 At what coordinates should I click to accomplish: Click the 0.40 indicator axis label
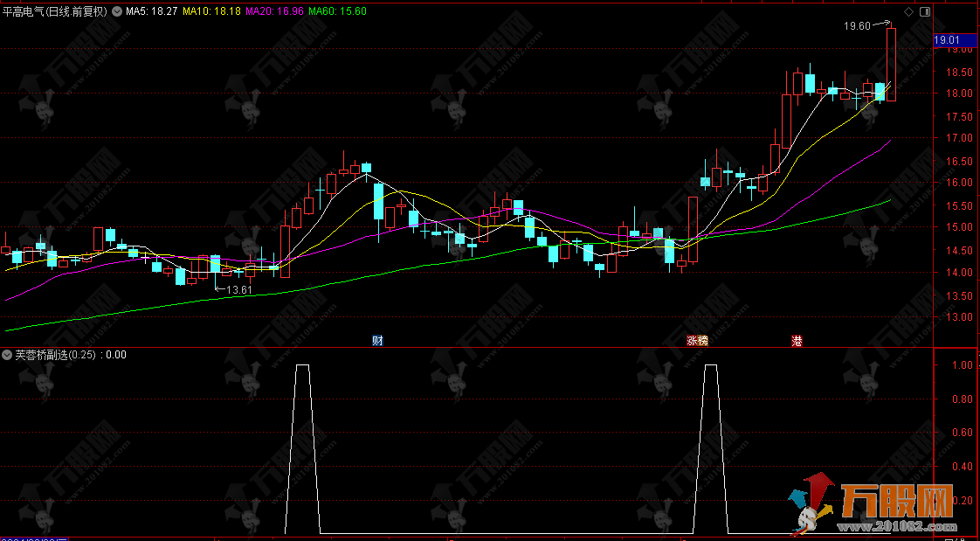coord(963,467)
